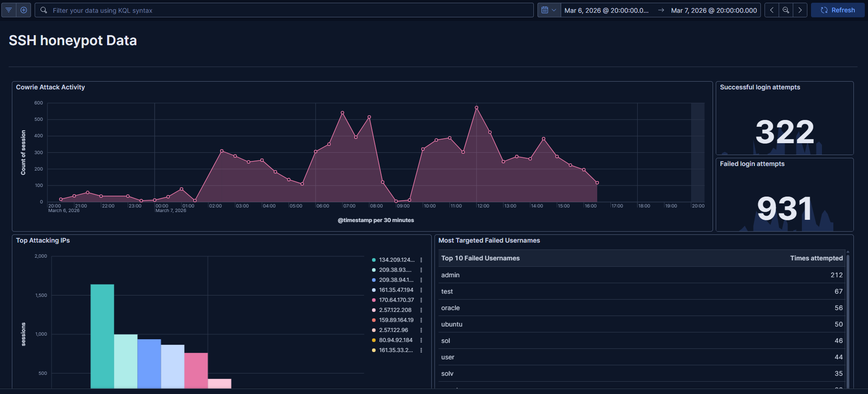Image resolution: width=868 pixels, height=394 pixels.
Task: Go to the previous time window
Action: 771,10
